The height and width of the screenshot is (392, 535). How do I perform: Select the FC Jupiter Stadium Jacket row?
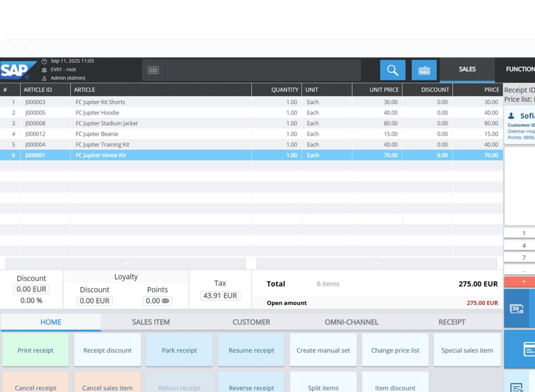(x=107, y=123)
